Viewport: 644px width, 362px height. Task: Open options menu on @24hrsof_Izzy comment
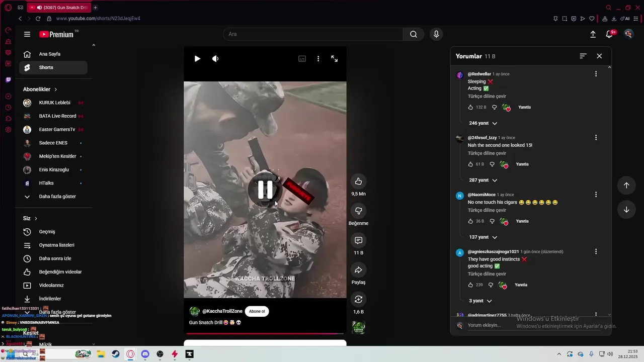click(596, 138)
